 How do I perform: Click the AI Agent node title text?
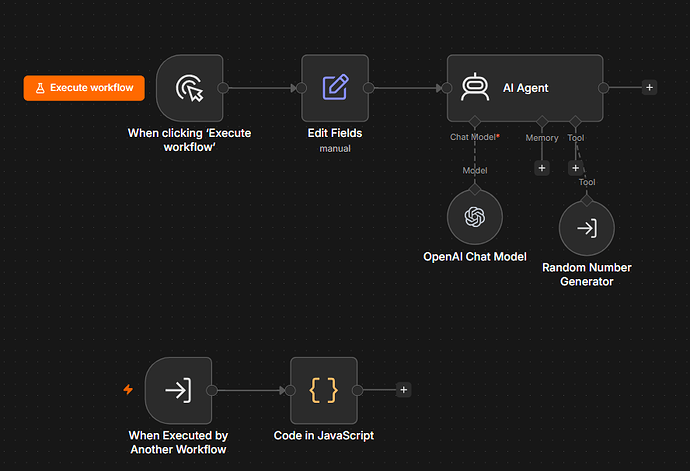pos(525,88)
